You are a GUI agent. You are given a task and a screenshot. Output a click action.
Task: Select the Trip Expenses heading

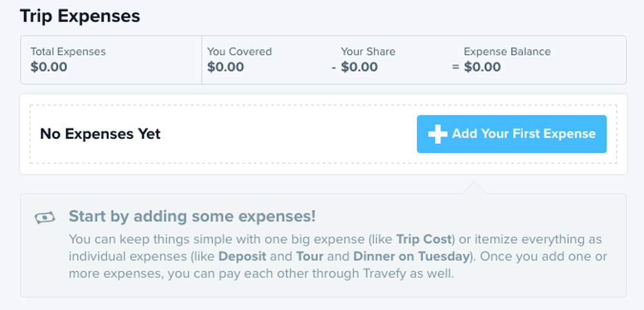tap(80, 17)
